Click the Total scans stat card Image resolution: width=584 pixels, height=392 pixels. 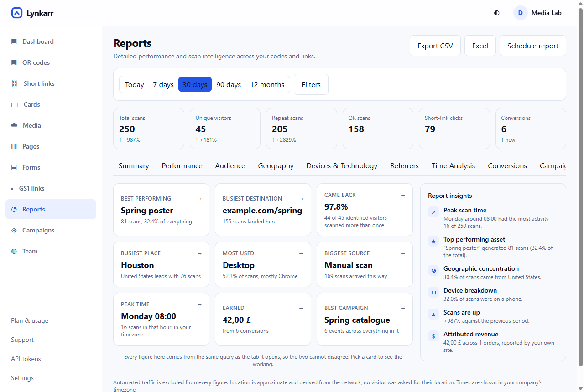point(149,129)
